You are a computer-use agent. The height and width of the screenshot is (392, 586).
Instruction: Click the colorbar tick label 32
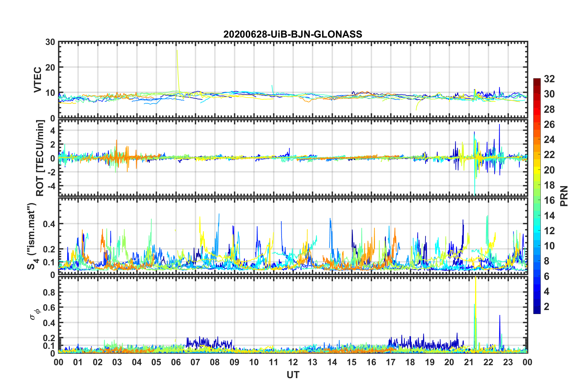click(x=549, y=79)
